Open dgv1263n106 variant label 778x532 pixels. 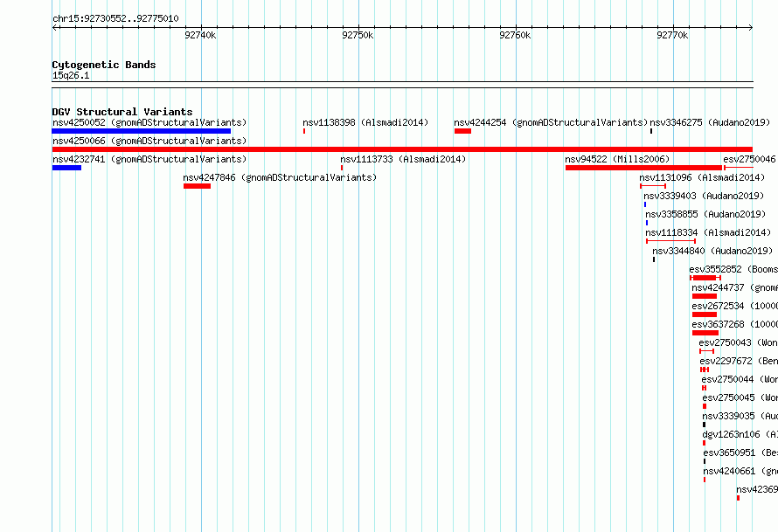click(740, 434)
